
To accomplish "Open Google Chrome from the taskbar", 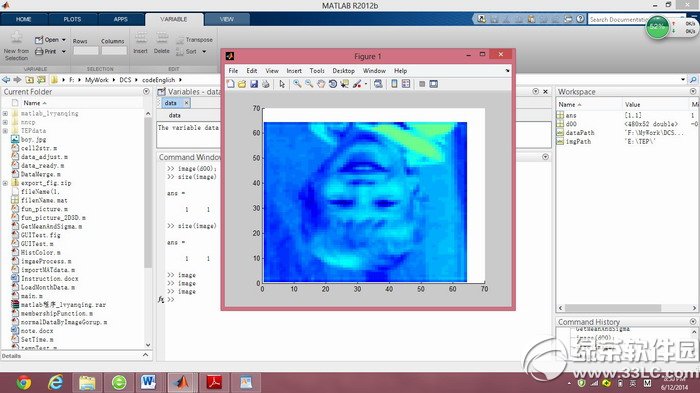I will [x=24, y=383].
